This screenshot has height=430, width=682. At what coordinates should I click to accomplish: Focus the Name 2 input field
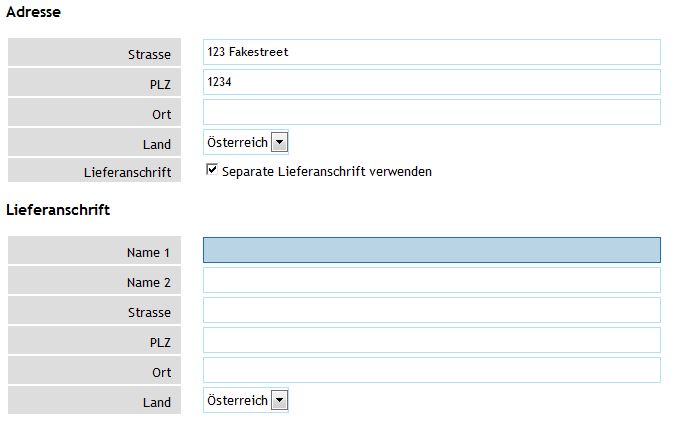[x=431, y=280]
